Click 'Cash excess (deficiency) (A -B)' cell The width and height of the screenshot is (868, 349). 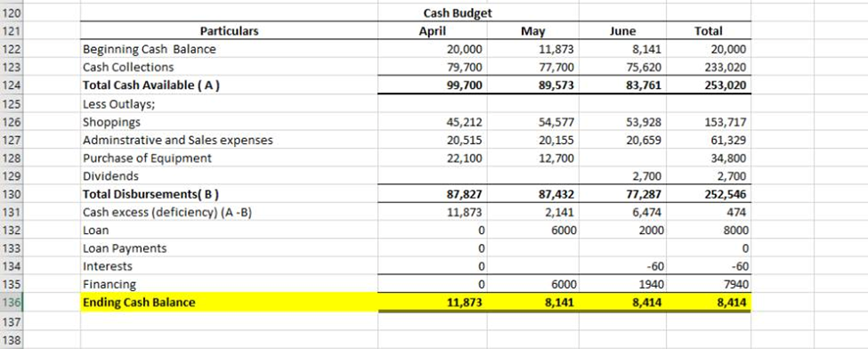pyautogui.click(x=229, y=212)
